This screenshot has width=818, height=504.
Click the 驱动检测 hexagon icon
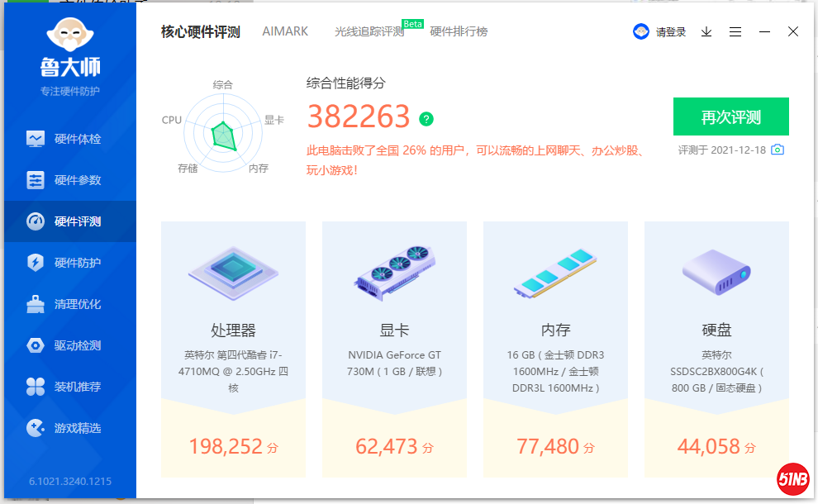36,345
